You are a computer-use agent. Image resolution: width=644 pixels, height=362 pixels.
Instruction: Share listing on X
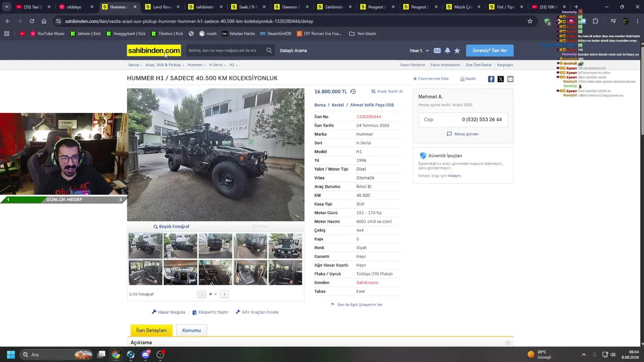coord(501,79)
